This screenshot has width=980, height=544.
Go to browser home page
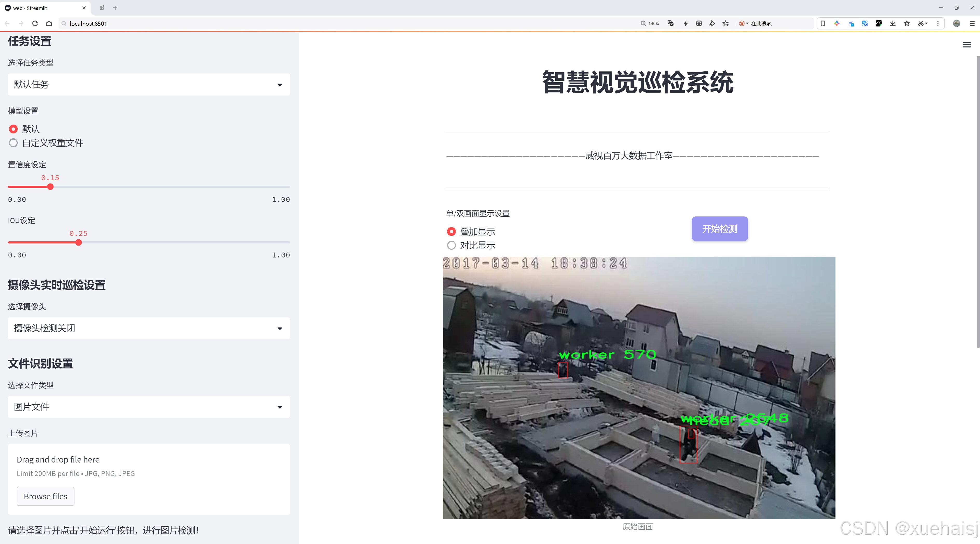(49, 24)
